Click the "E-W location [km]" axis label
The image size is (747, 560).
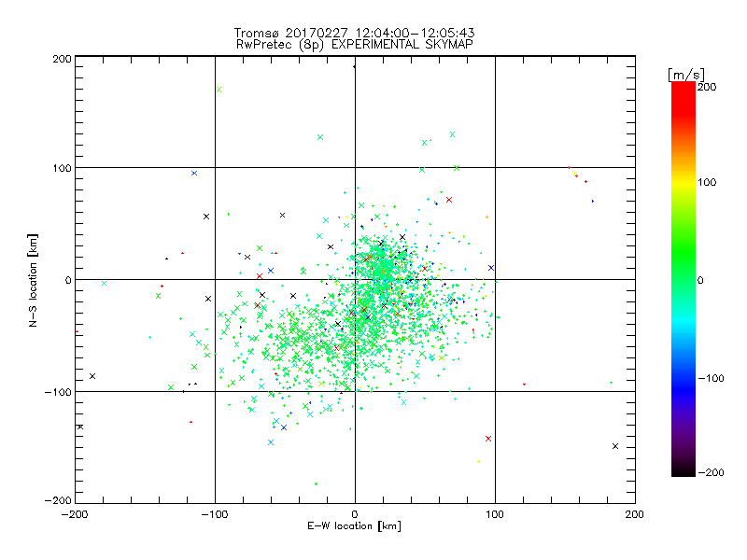(354, 525)
